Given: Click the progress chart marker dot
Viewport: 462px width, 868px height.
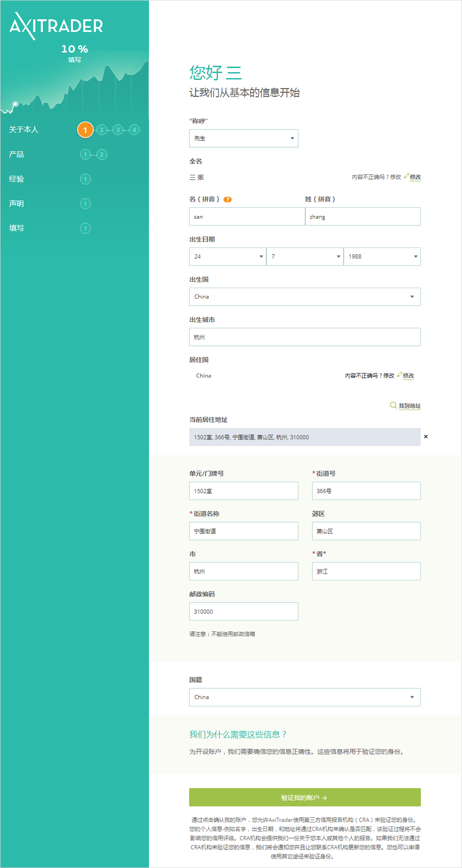Looking at the screenshot, I should coord(15,104).
